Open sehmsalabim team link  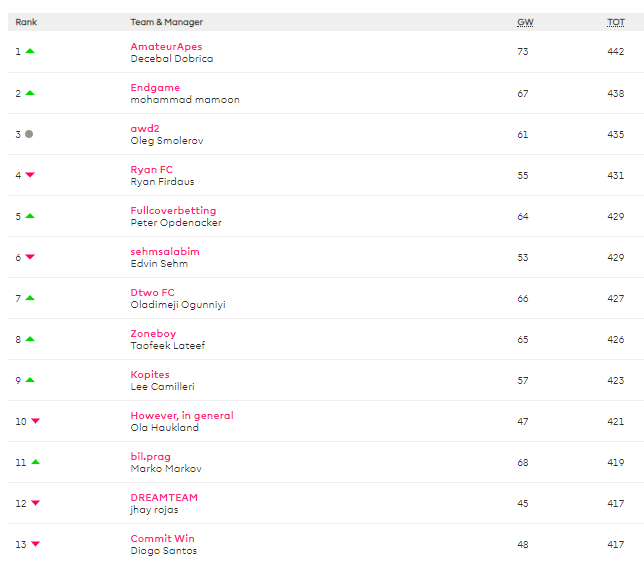[x=165, y=251]
